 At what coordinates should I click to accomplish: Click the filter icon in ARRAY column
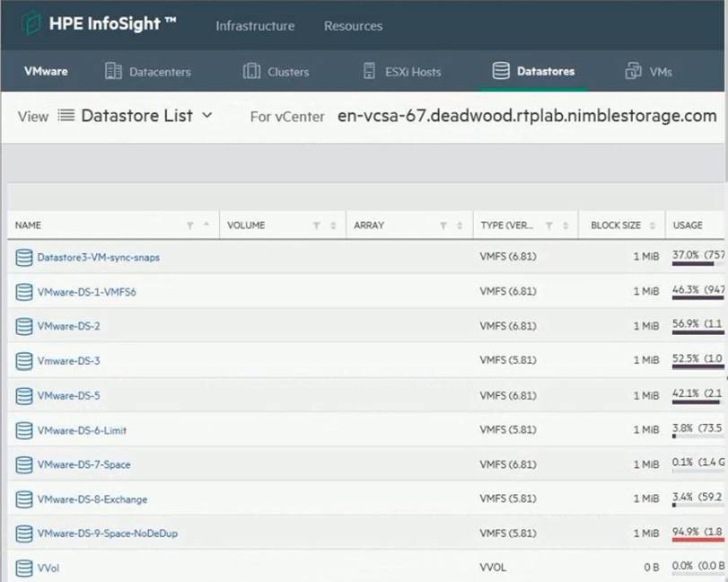[x=443, y=225]
